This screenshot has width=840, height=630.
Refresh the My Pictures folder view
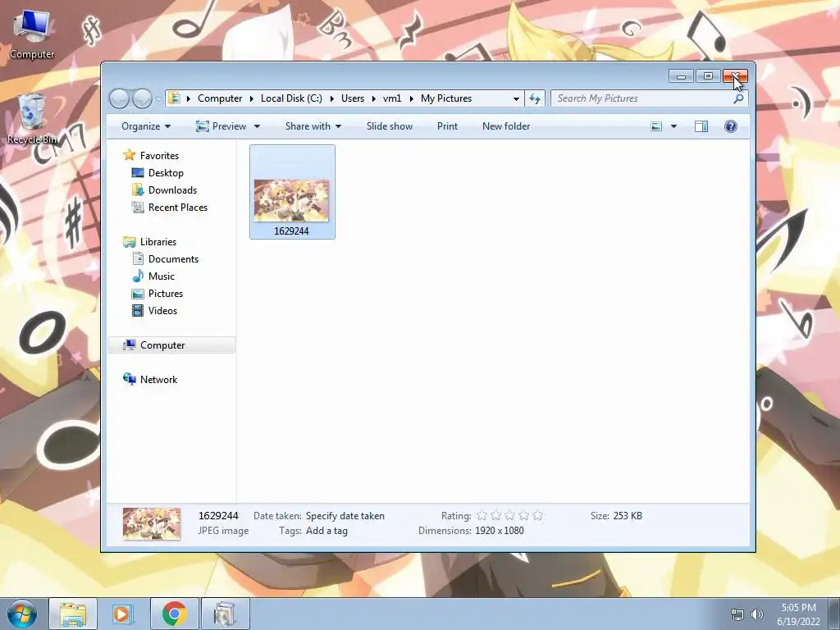click(x=535, y=98)
